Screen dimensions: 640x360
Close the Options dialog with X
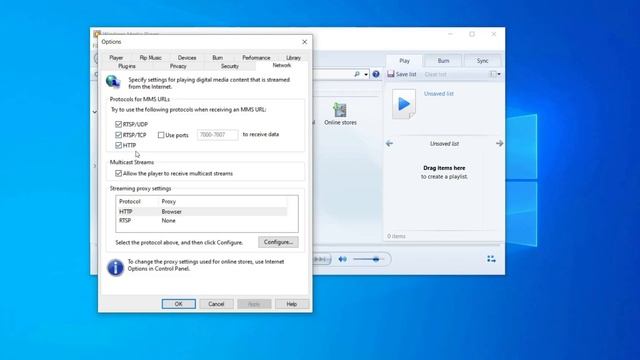[304, 42]
